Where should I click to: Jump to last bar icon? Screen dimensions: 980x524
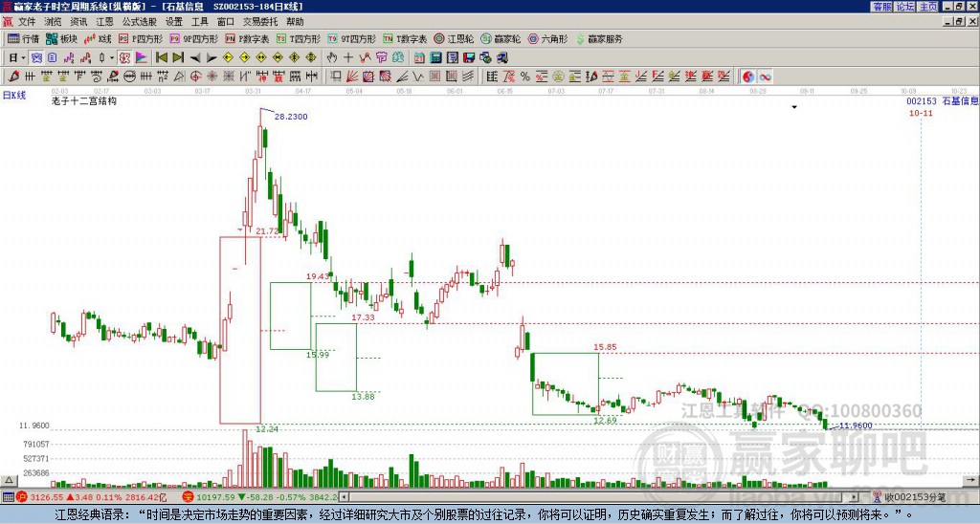178,58
